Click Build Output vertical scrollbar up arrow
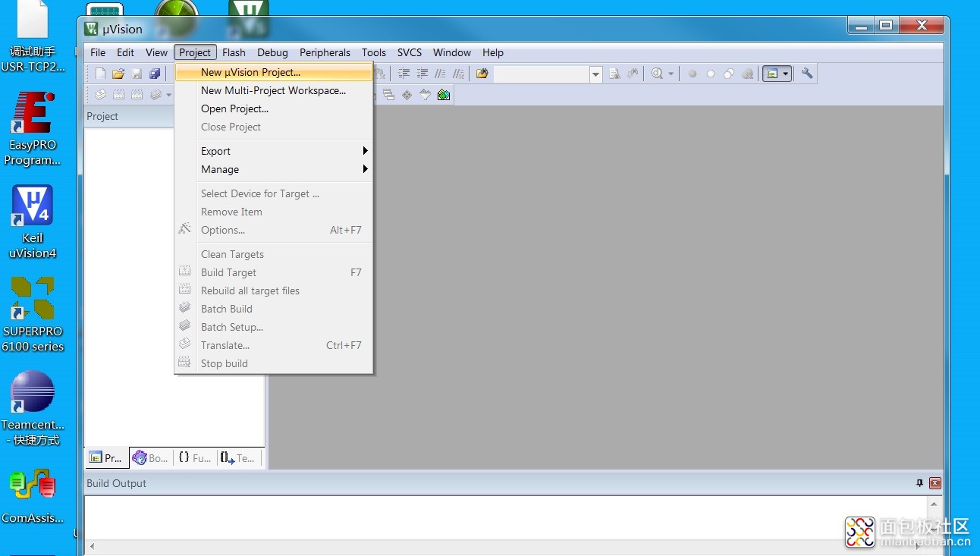 point(934,504)
